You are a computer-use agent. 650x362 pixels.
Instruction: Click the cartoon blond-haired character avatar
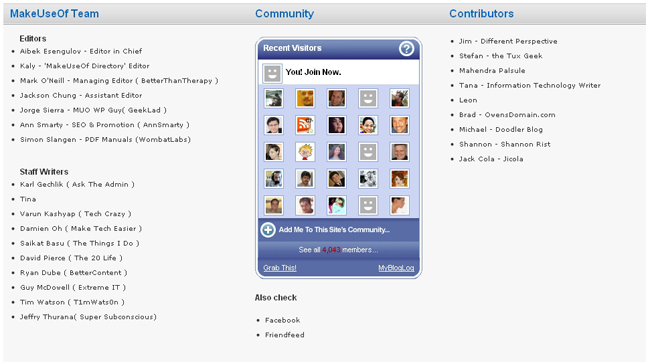click(305, 152)
